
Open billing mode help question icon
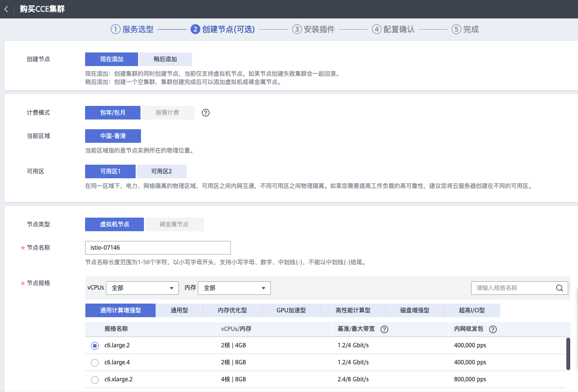206,113
